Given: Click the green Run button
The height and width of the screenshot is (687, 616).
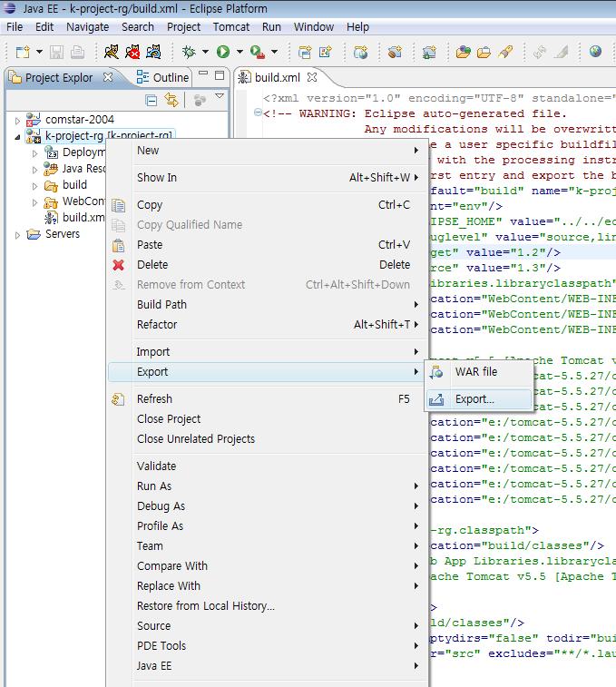Looking at the screenshot, I should [x=223, y=52].
